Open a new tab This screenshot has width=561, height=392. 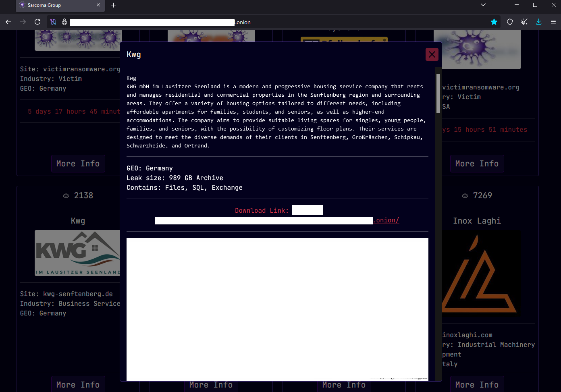click(114, 5)
